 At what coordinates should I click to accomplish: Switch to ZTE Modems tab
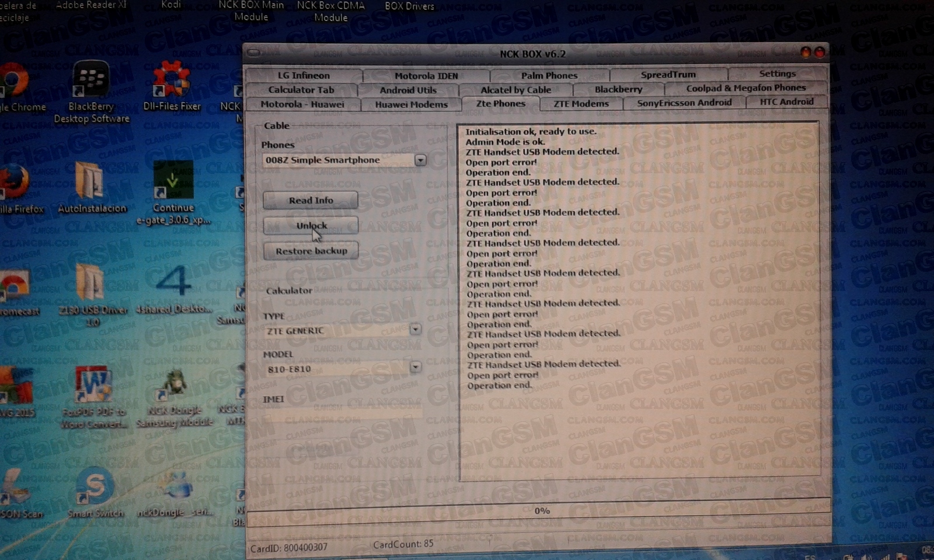pyautogui.click(x=581, y=104)
